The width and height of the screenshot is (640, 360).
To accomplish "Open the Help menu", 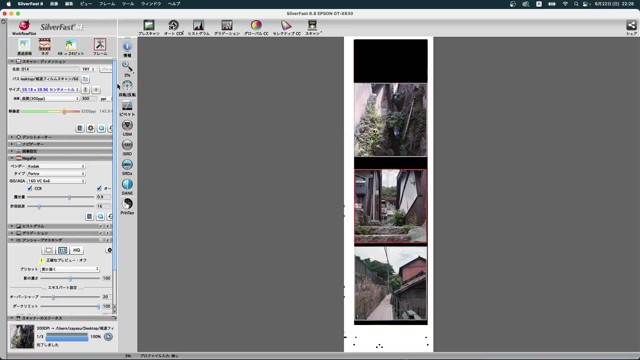I will pos(174,4).
